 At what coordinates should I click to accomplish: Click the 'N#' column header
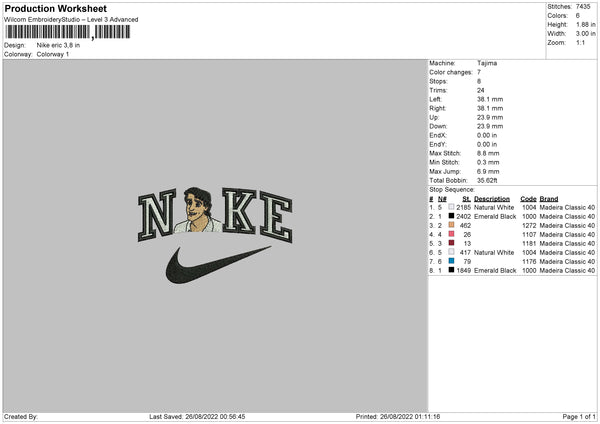click(442, 199)
